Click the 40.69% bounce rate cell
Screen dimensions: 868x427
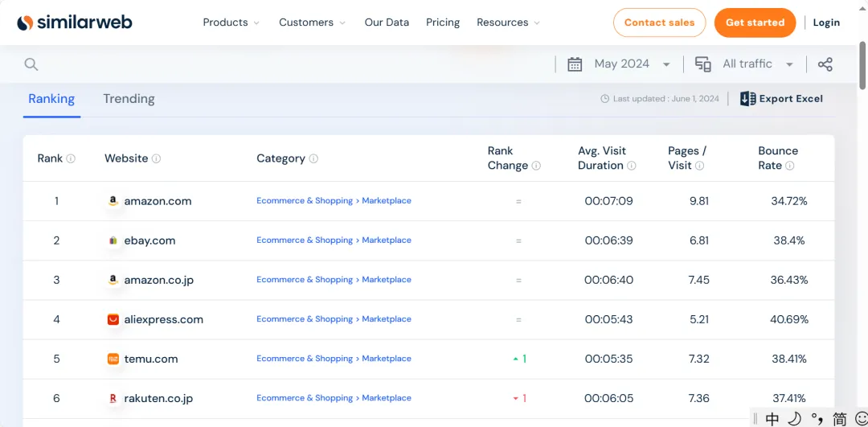(x=789, y=319)
